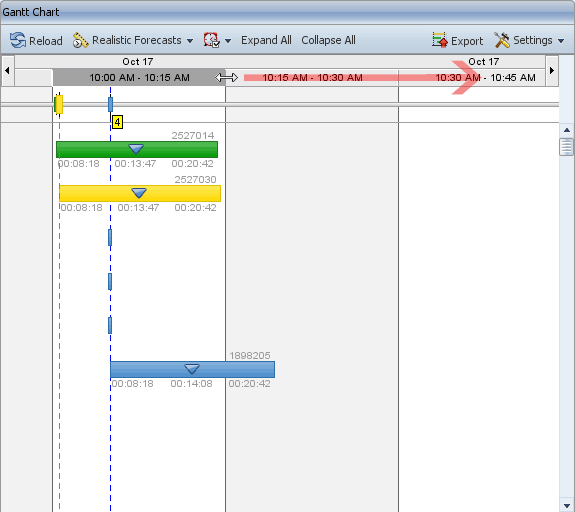
Task: Click the Realistic Forecasts ruler icon
Action: [x=80, y=40]
